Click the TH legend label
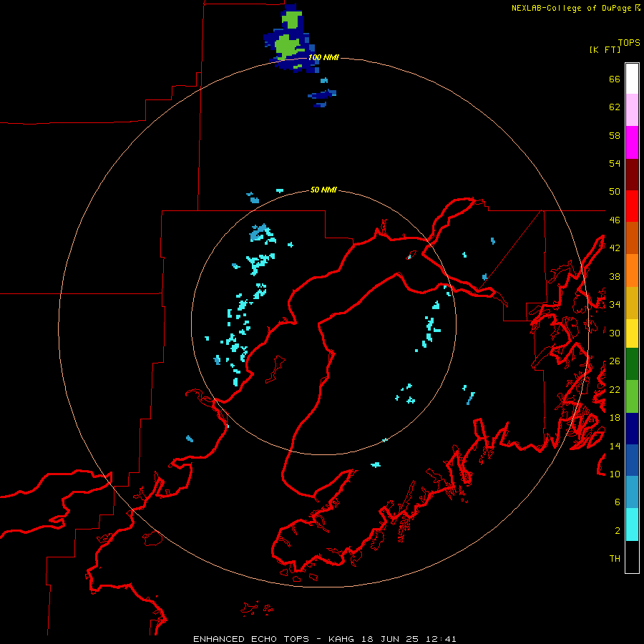 [x=615, y=559]
